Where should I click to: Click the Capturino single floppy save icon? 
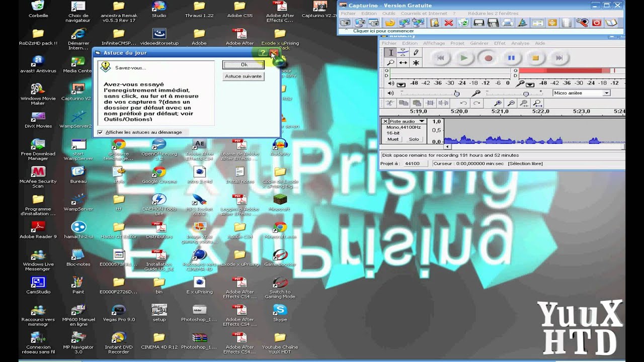click(x=478, y=23)
